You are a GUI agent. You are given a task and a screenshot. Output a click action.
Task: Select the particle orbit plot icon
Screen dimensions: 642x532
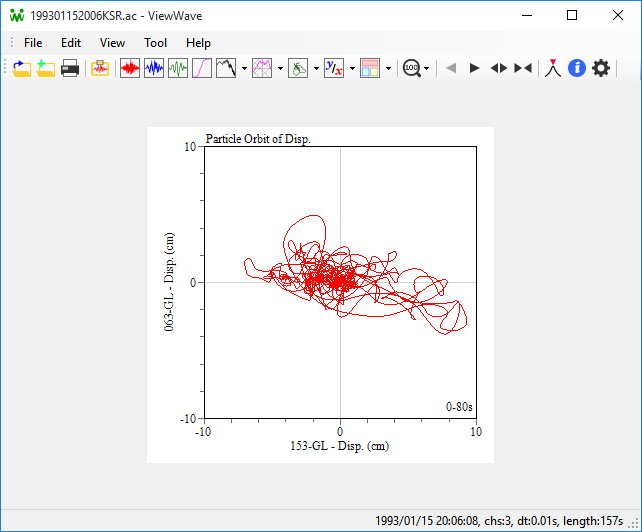298,68
